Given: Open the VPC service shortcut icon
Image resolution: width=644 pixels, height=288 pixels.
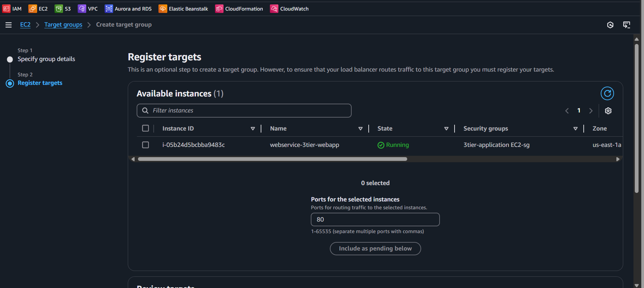Looking at the screenshot, I should [x=82, y=9].
